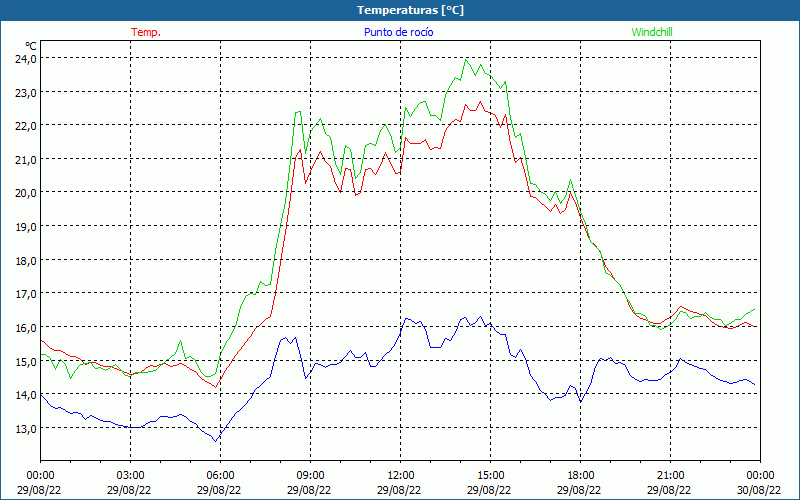Click the 17,0 y-axis value

(x=26, y=294)
